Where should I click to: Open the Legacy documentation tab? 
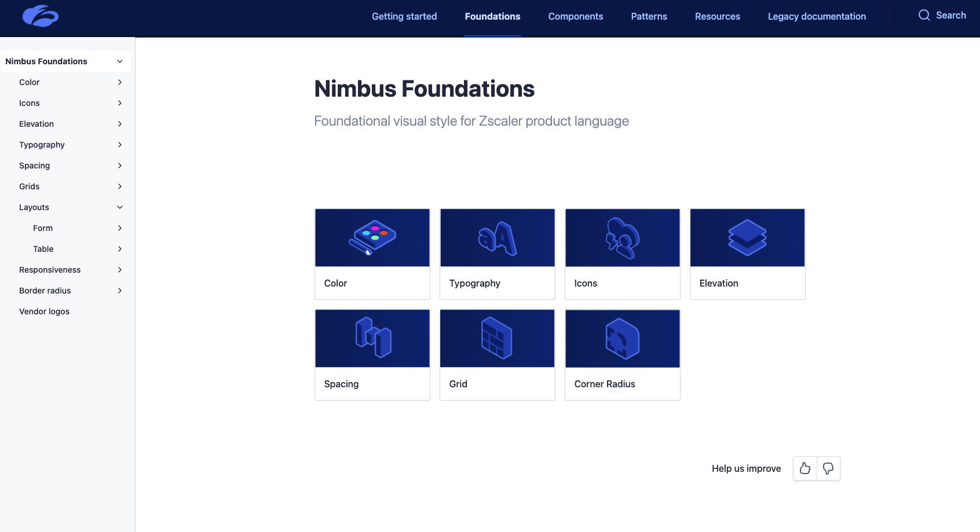(817, 16)
